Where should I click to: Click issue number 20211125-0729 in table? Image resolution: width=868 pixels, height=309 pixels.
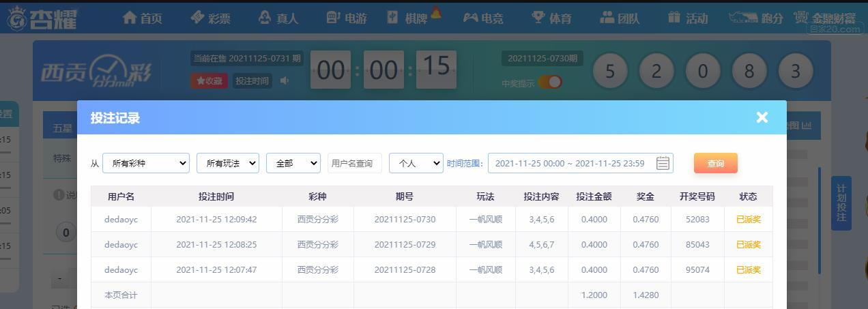[405, 245]
